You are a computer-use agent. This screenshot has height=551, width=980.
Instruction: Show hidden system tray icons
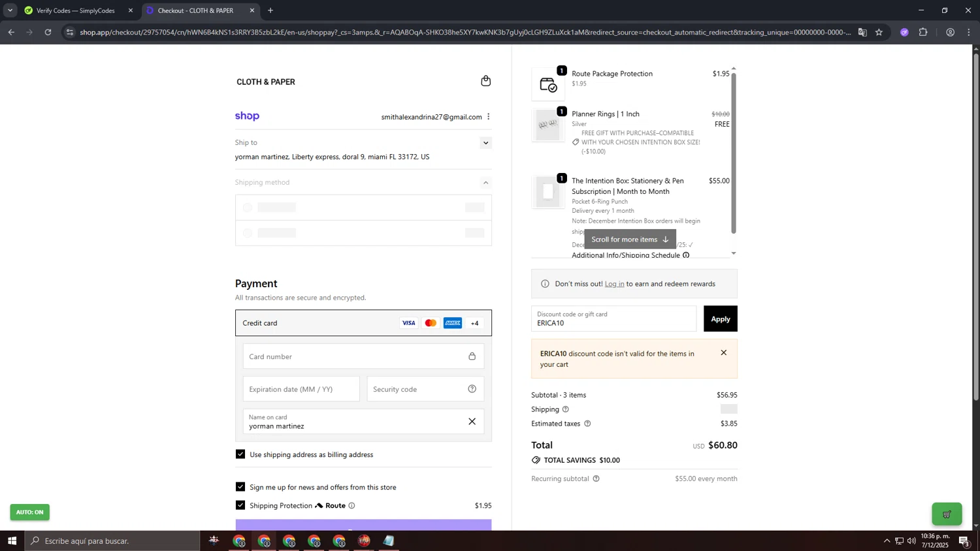tap(887, 541)
